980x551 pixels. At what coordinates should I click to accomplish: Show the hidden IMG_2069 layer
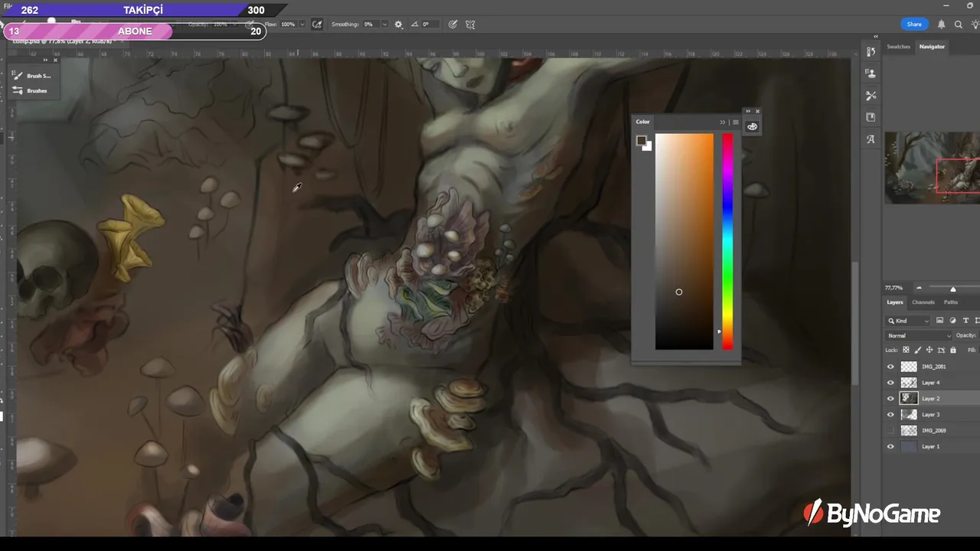pos(890,431)
